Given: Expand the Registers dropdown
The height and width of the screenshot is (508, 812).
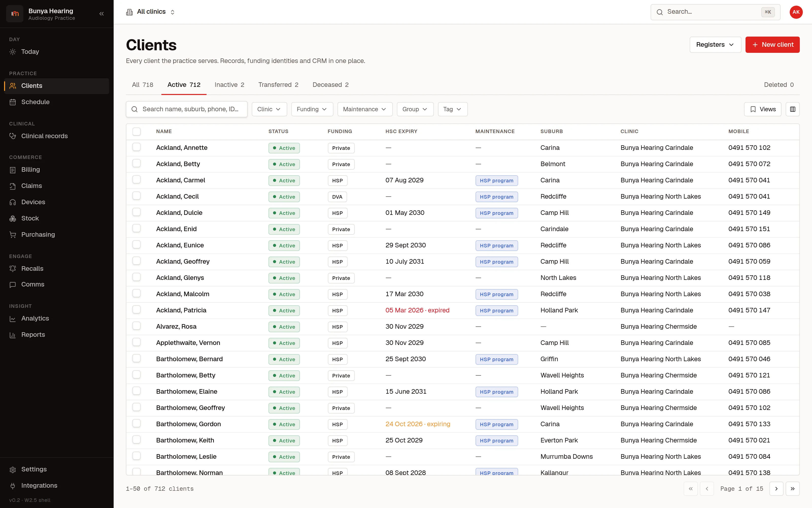Looking at the screenshot, I should (715, 45).
